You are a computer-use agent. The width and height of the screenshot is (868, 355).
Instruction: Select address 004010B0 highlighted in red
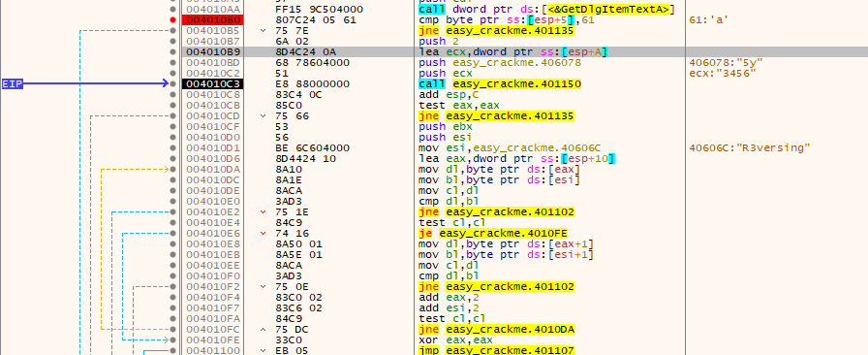212,20
